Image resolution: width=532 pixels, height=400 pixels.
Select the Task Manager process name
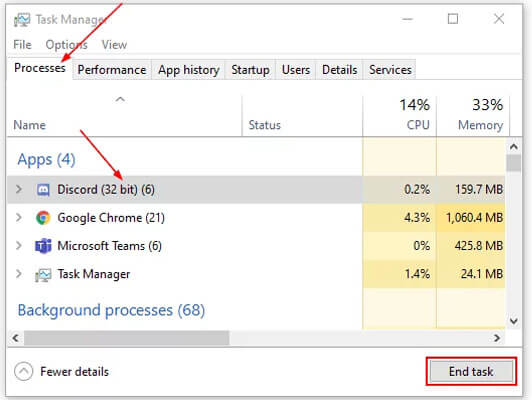point(94,274)
